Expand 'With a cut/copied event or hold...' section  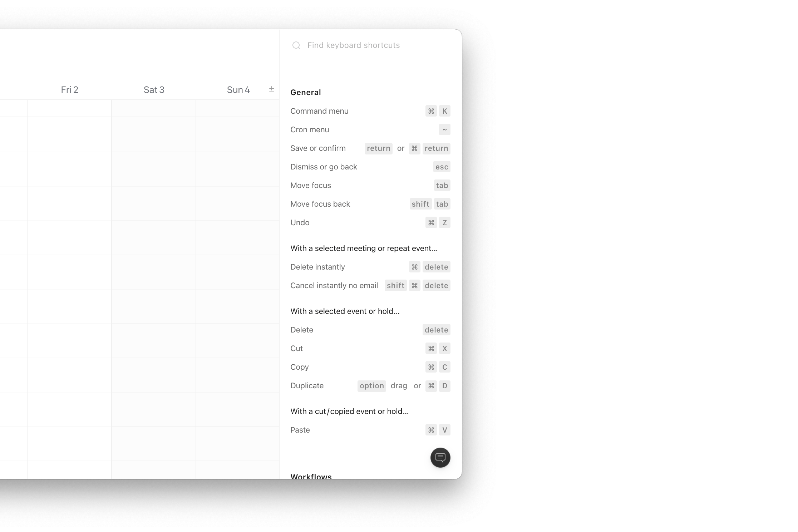pyautogui.click(x=350, y=412)
